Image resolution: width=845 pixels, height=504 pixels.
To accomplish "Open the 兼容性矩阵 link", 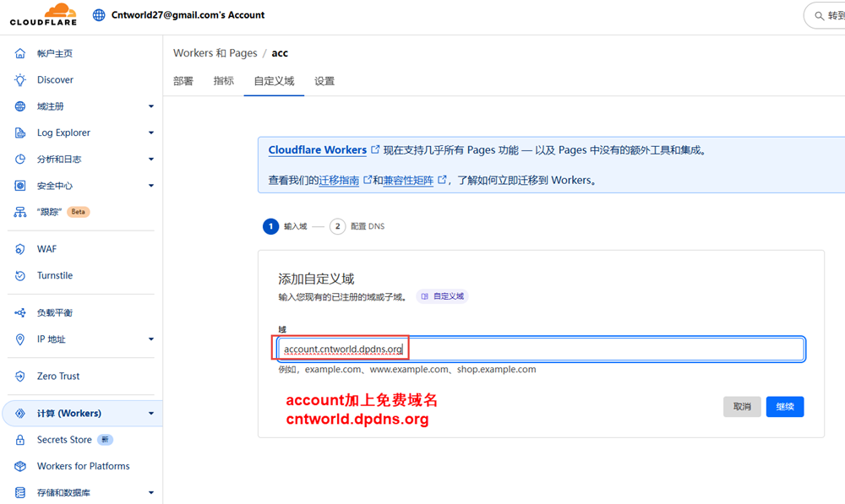I will click(x=408, y=181).
